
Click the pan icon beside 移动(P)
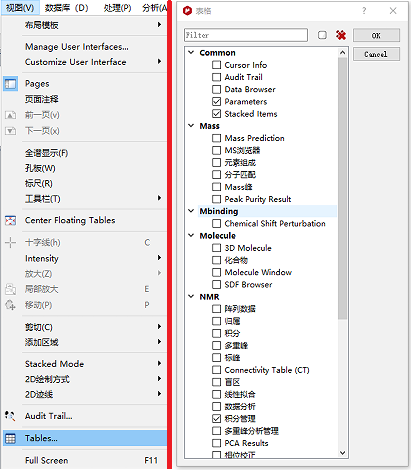pyautogui.click(x=10, y=305)
